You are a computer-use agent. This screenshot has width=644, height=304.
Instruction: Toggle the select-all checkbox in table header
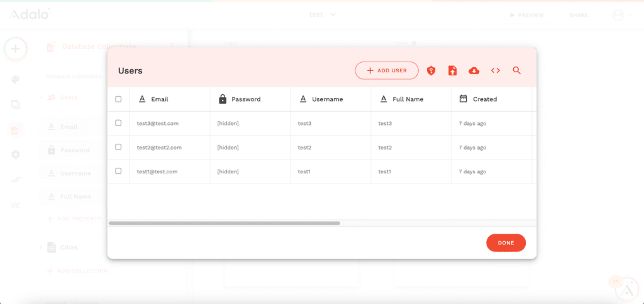click(118, 99)
